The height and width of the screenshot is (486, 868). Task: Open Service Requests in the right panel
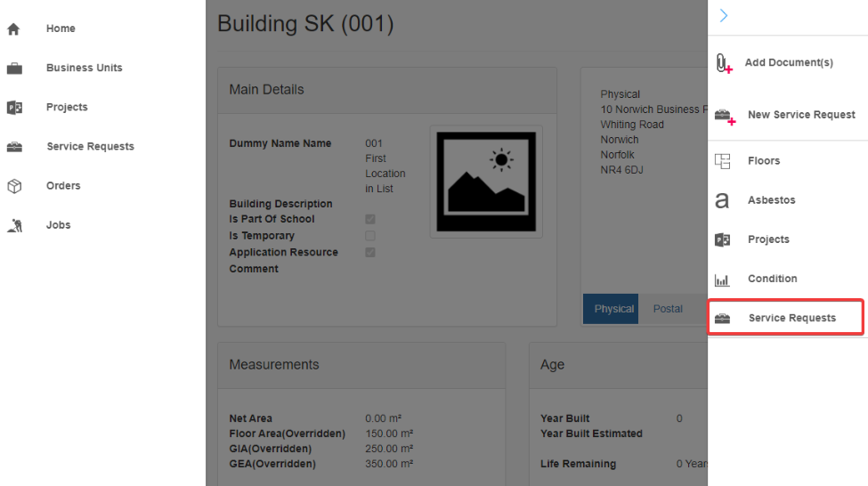coord(791,318)
